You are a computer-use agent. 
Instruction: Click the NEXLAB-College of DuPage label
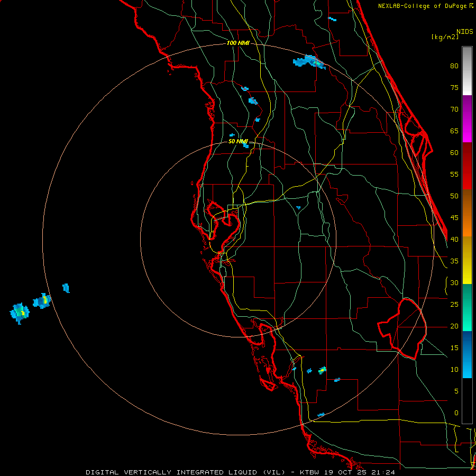tap(423, 6)
